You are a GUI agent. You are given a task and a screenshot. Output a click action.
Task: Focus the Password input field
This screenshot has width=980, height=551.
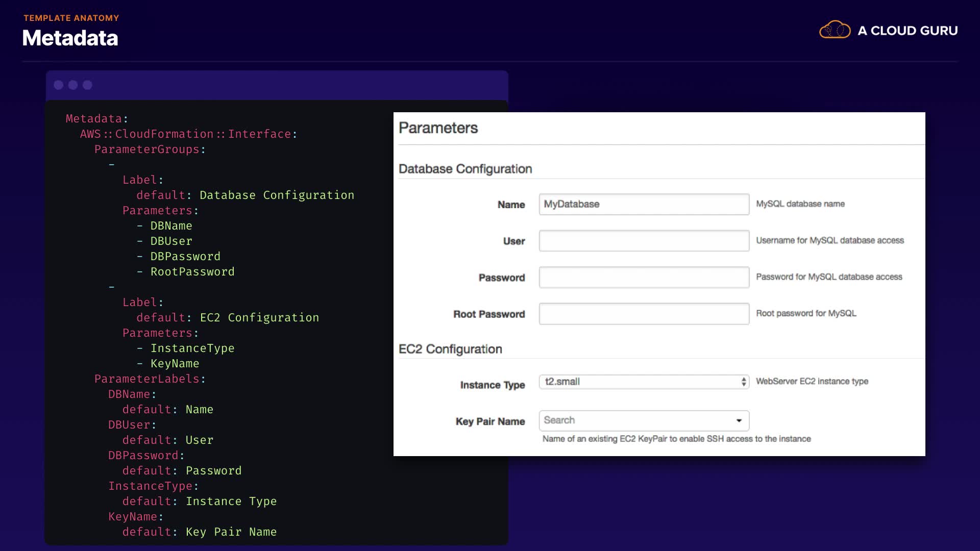click(644, 278)
